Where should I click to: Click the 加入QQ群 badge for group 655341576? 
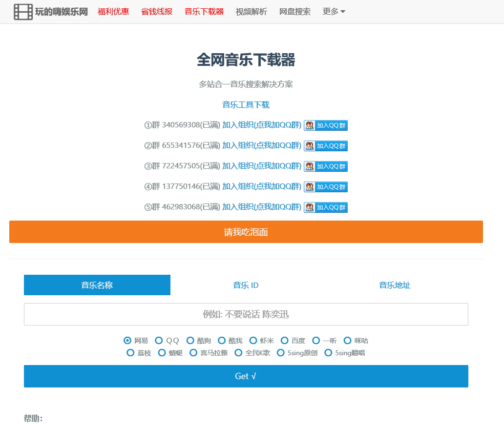click(x=326, y=146)
